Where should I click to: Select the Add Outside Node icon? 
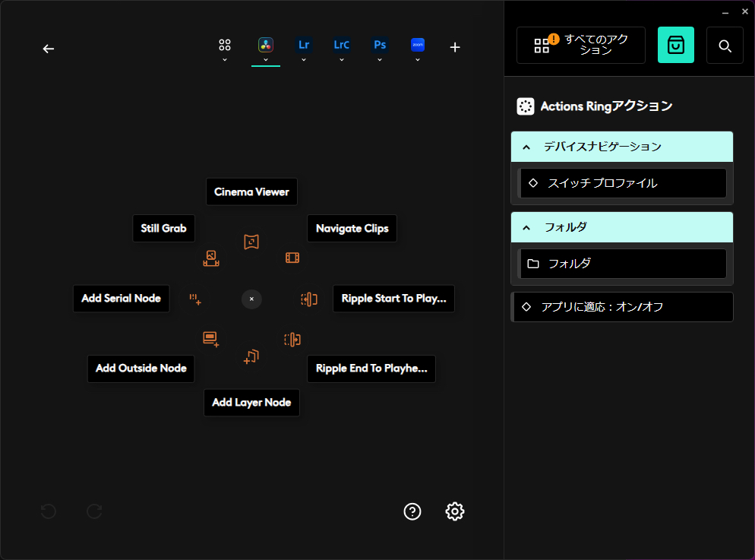(211, 339)
